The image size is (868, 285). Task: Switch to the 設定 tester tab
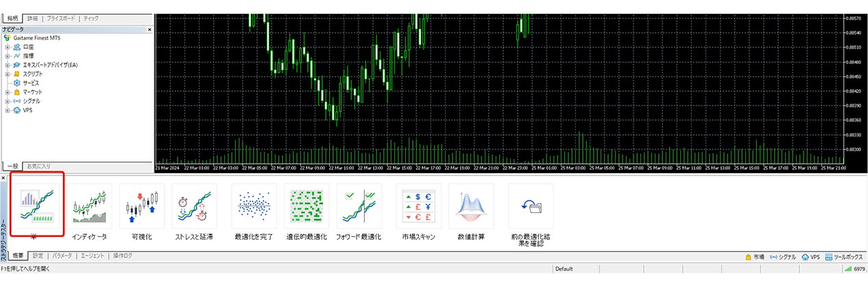click(38, 256)
